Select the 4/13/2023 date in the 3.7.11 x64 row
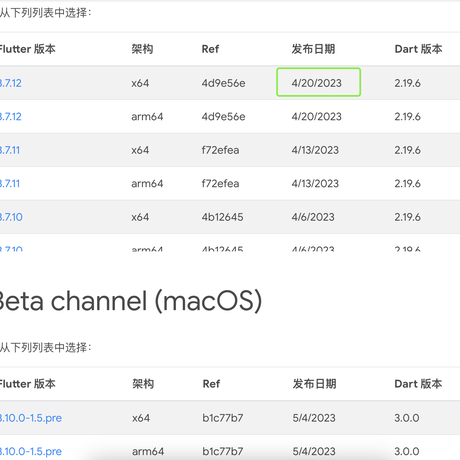 (315, 150)
